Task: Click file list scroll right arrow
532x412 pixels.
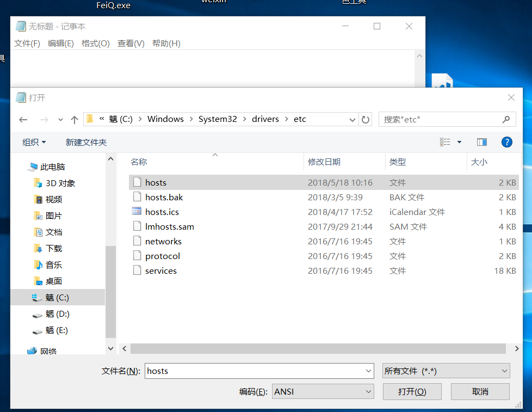Action: coord(516,348)
